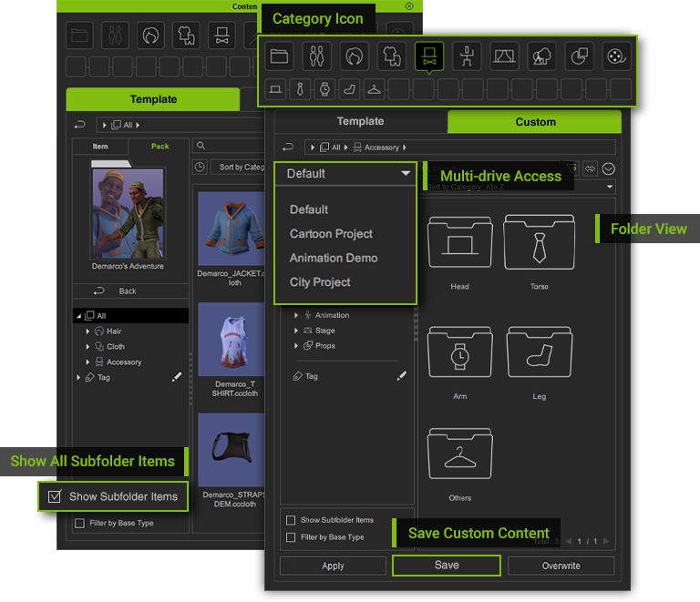This screenshot has width=700, height=602.
Task: Open the Media film reel category icon
Action: click(615, 56)
